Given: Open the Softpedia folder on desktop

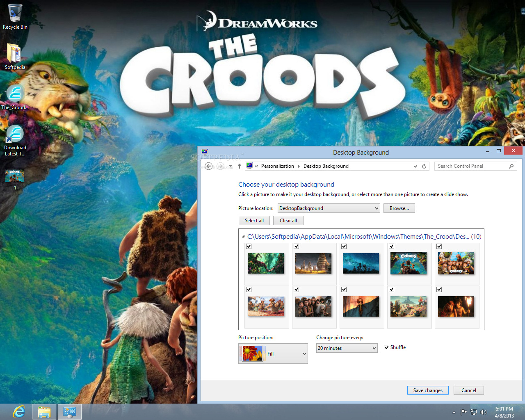Looking at the screenshot, I should pyautogui.click(x=15, y=56).
